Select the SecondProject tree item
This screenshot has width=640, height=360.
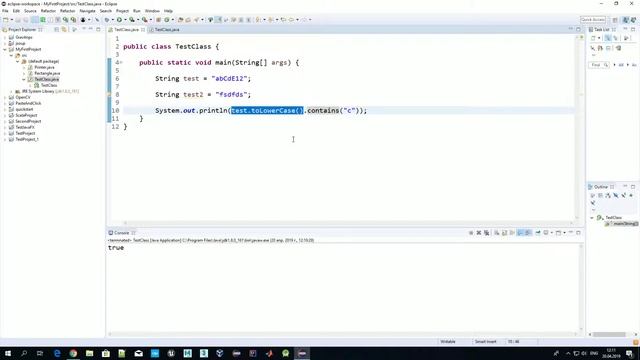pos(28,121)
